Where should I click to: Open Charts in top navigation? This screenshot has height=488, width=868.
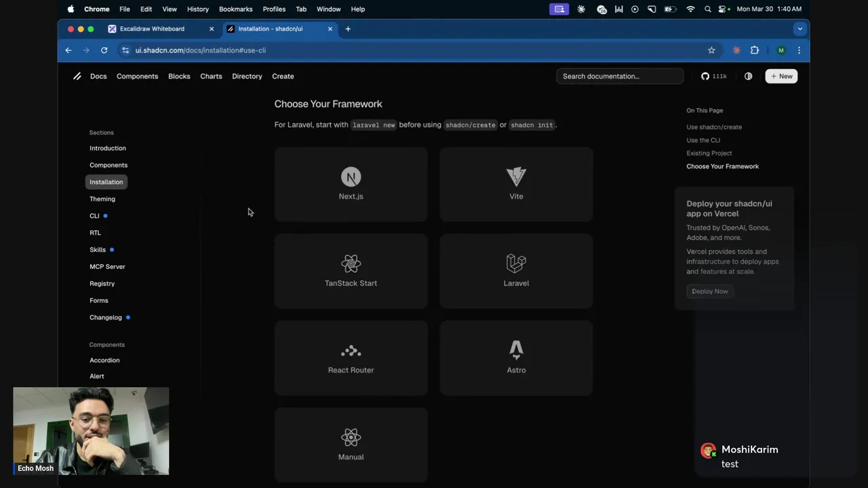pos(211,76)
